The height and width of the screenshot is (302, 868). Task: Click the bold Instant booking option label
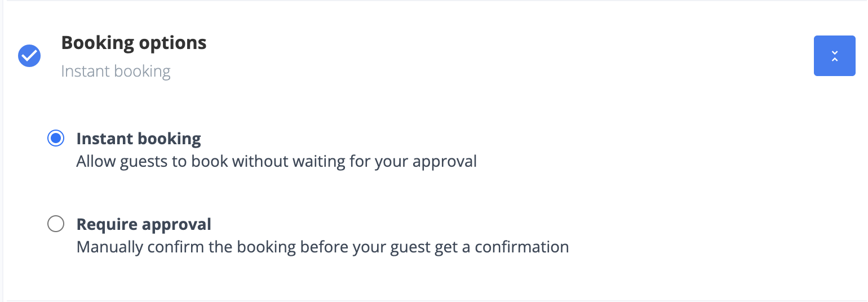click(139, 139)
